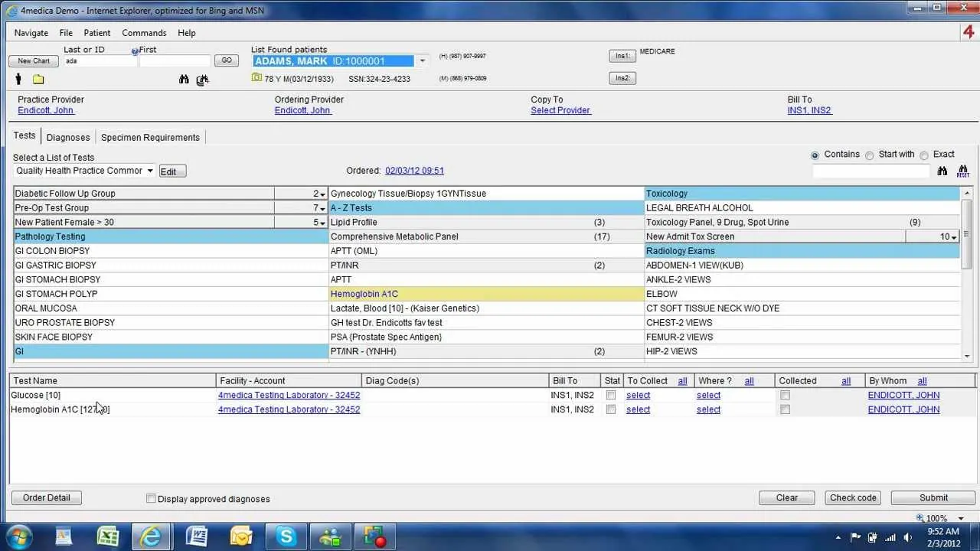Open the Endicott, John practice provider link
The width and height of the screenshot is (980, 551).
[45, 110]
